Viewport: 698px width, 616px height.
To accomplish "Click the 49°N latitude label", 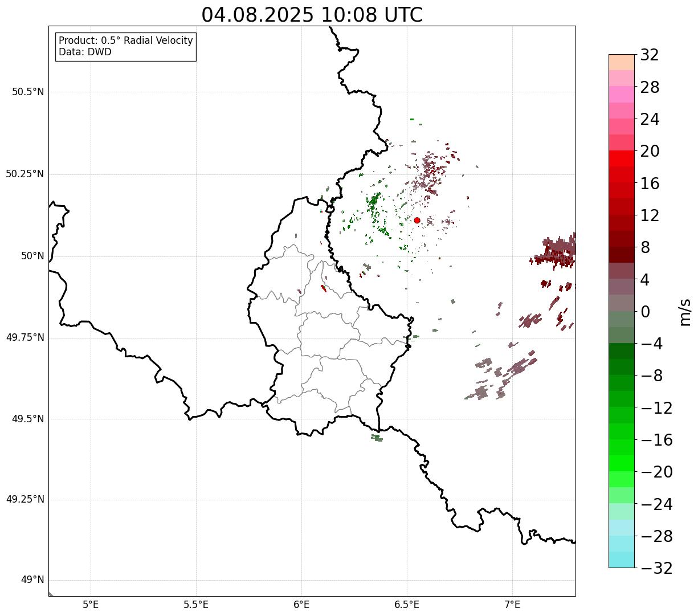I will tap(32, 580).
